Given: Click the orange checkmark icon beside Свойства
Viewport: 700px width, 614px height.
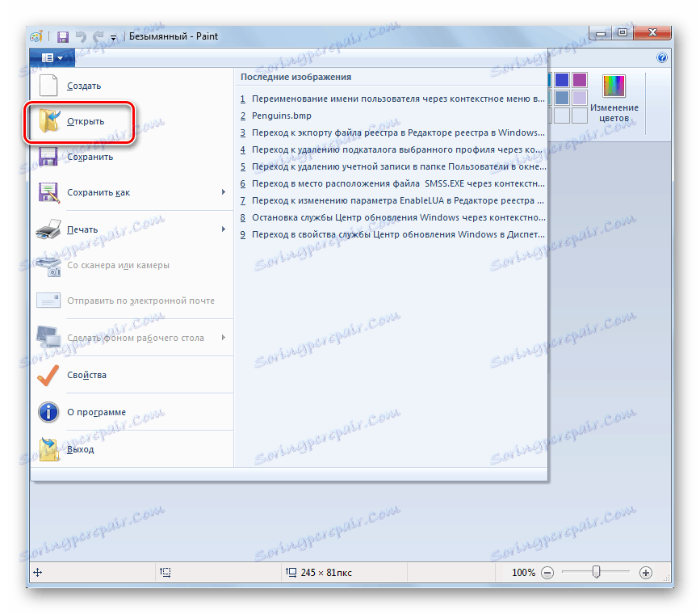Looking at the screenshot, I should click(48, 376).
